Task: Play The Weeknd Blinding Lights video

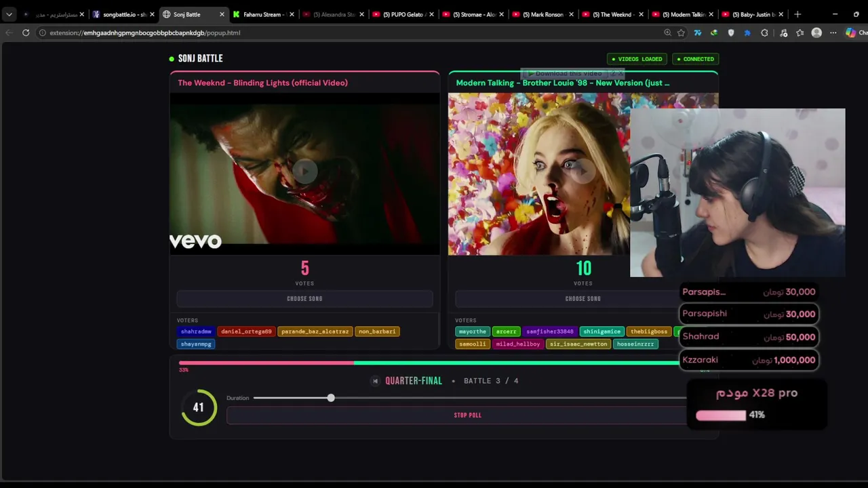Action: click(x=304, y=171)
